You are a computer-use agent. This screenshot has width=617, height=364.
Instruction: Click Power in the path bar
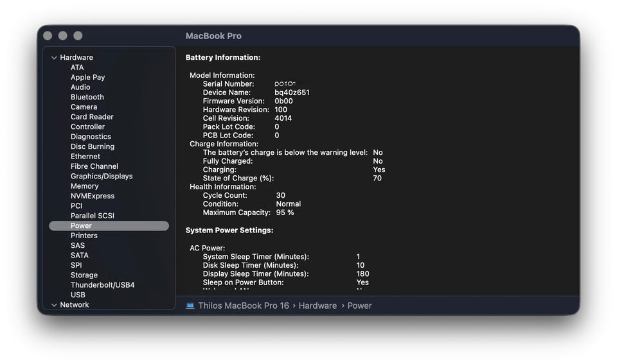(x=360, y=306)
